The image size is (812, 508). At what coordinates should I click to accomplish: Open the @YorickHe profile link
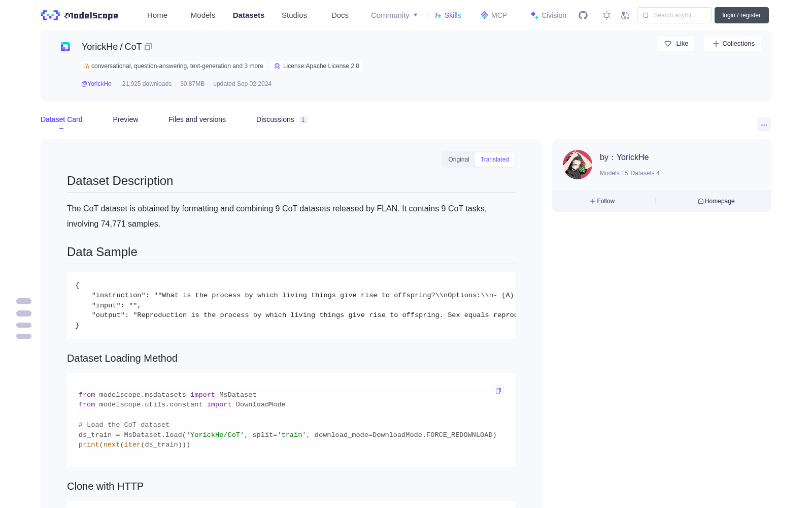tap(96, 84)
